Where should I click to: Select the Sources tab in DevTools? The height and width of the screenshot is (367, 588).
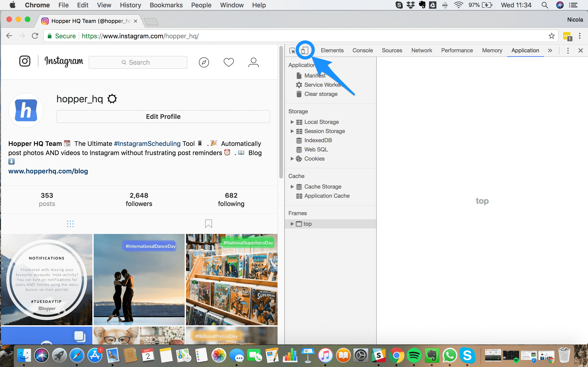(x=392, y=50)
